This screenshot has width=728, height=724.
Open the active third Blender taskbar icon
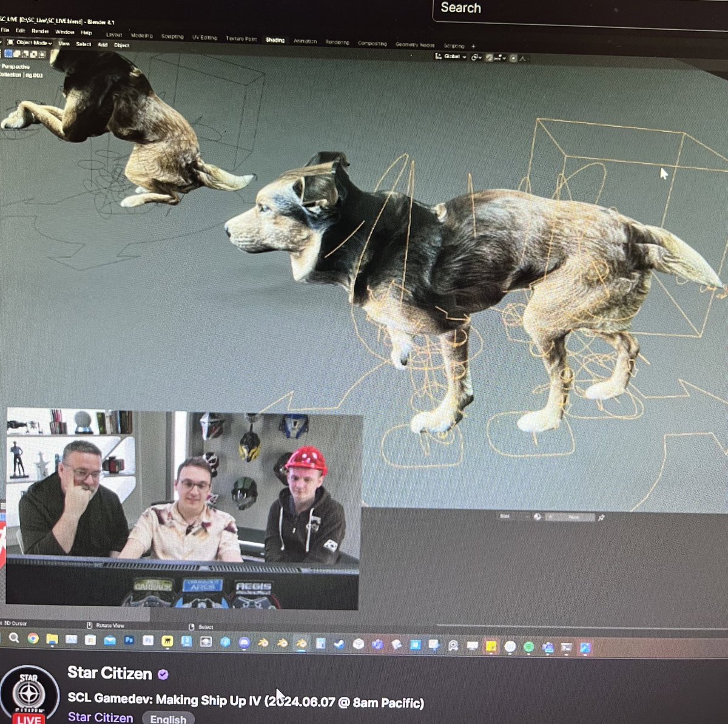point(302,643)
